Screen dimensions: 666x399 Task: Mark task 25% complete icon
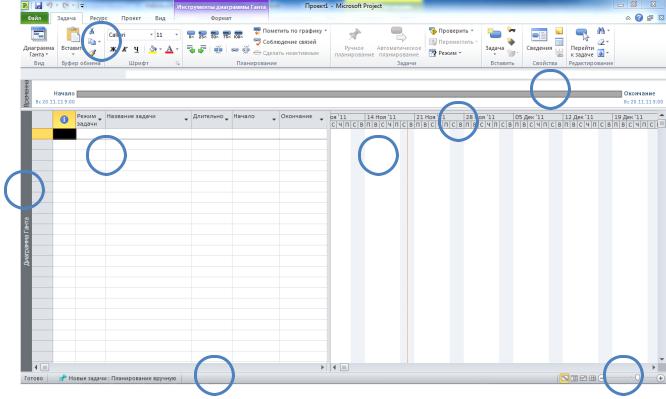pos(203,35)
